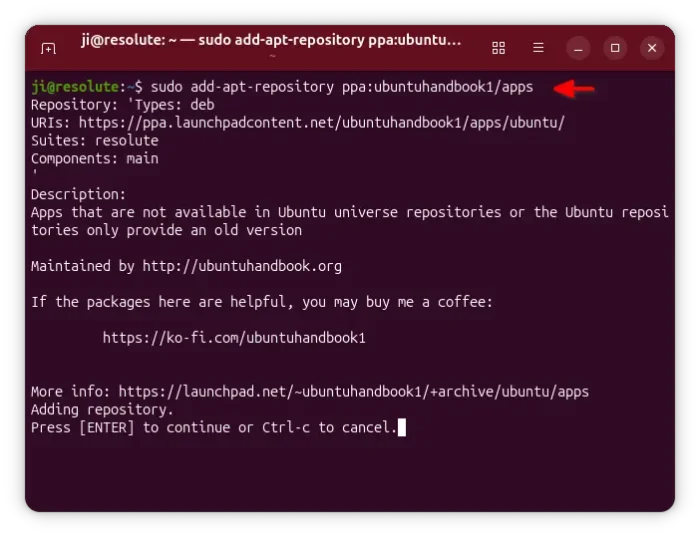Close the terminal window
Screen dimensions: 700x537
click(x=652, y=48)
